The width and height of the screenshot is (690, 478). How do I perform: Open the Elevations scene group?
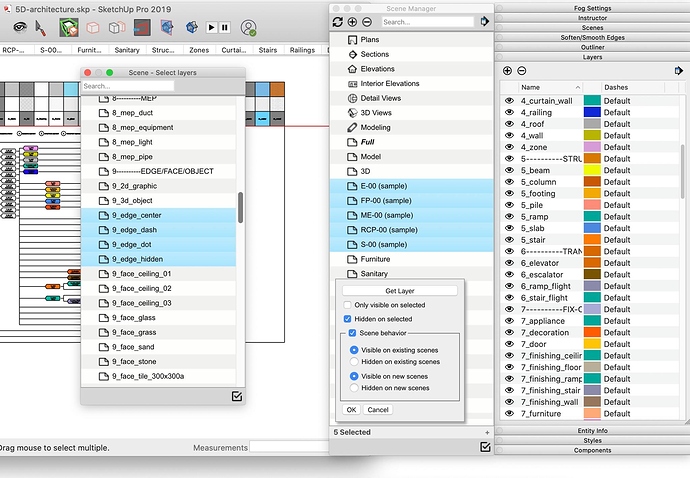click(411, 69)
